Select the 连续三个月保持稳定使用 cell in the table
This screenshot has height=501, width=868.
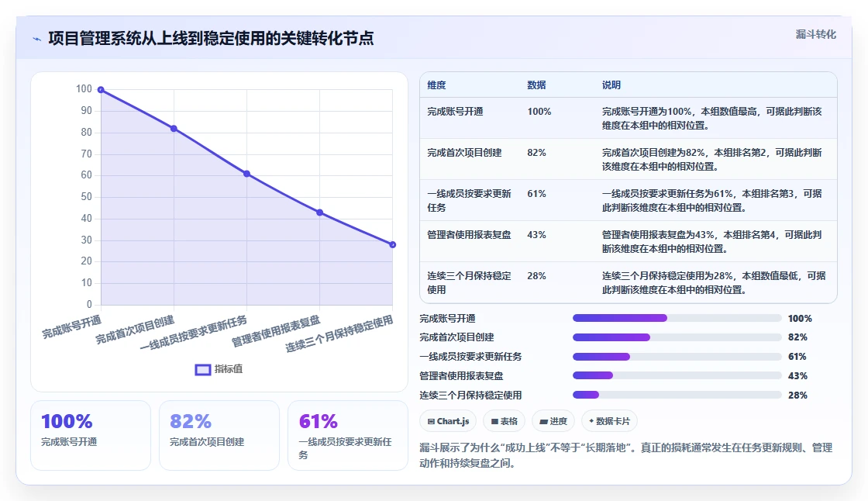[x=469, y=282]
